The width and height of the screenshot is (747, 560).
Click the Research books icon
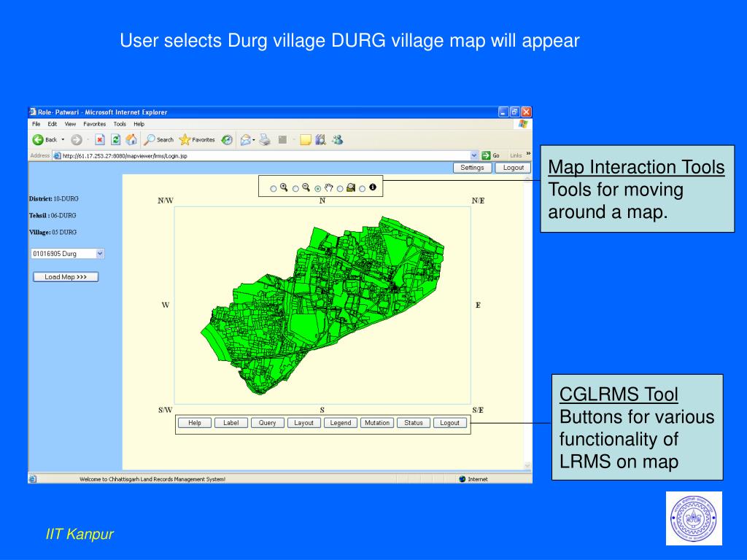[x=321, y=139]
